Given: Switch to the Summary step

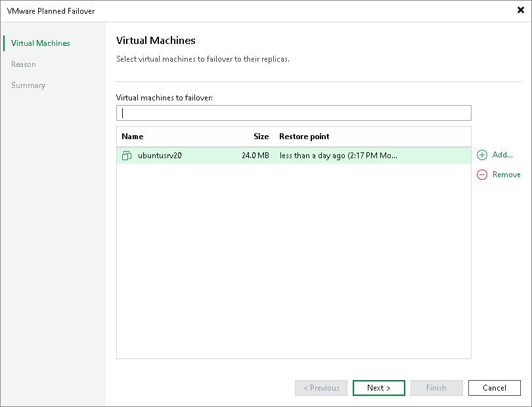Looking at the screenshot, I should tap(28, 85).
